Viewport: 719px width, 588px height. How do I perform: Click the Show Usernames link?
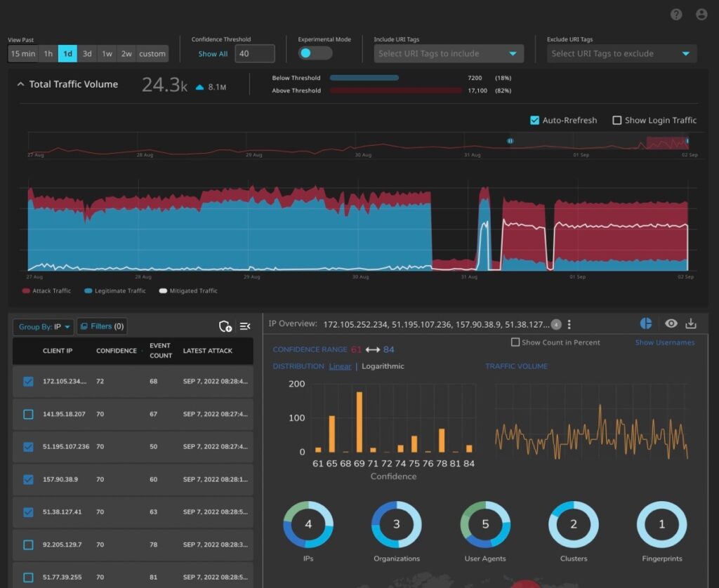coord(664,342)
